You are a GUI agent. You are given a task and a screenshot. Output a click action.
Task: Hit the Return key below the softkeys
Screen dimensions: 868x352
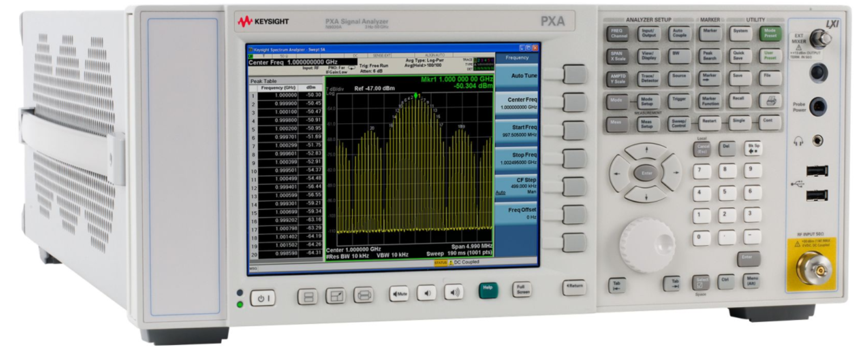coord(574,287)
